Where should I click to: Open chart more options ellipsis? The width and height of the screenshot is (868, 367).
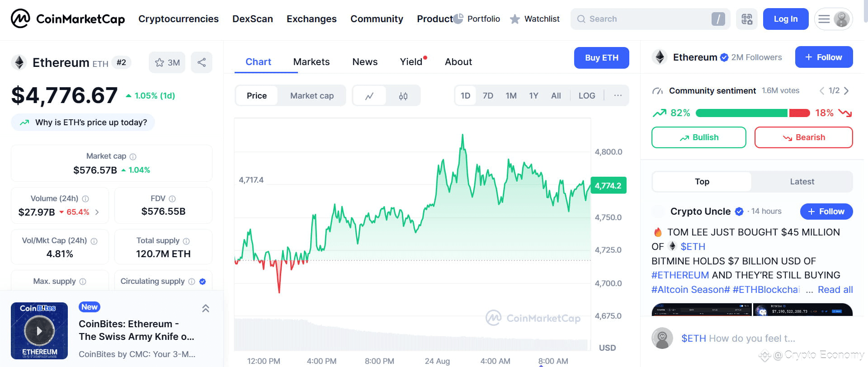coord(618,96)
